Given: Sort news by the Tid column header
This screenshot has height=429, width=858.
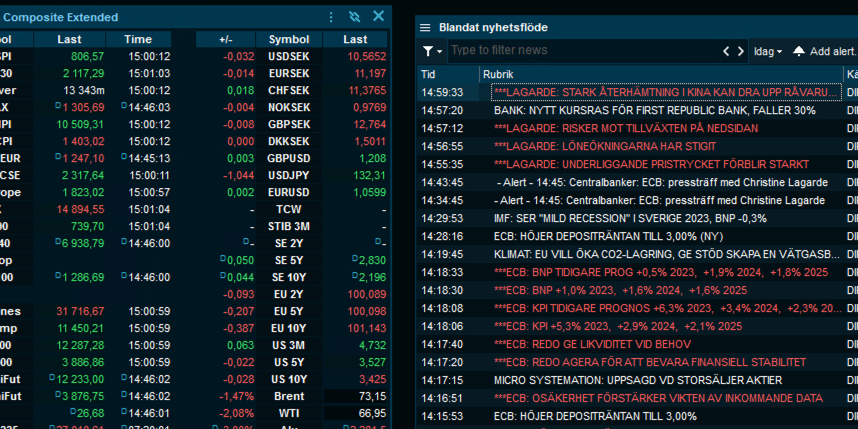Looking at the screenshot, I should coord(448,74).
